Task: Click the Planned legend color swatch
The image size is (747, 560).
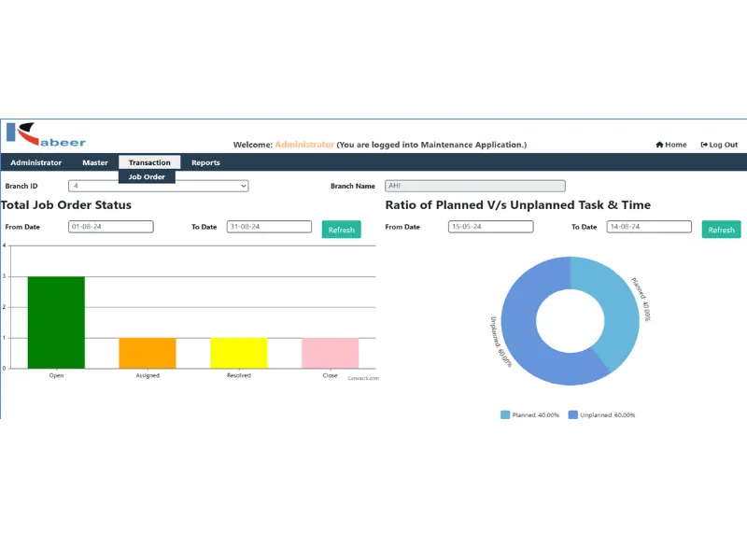Action: (505, 414)
